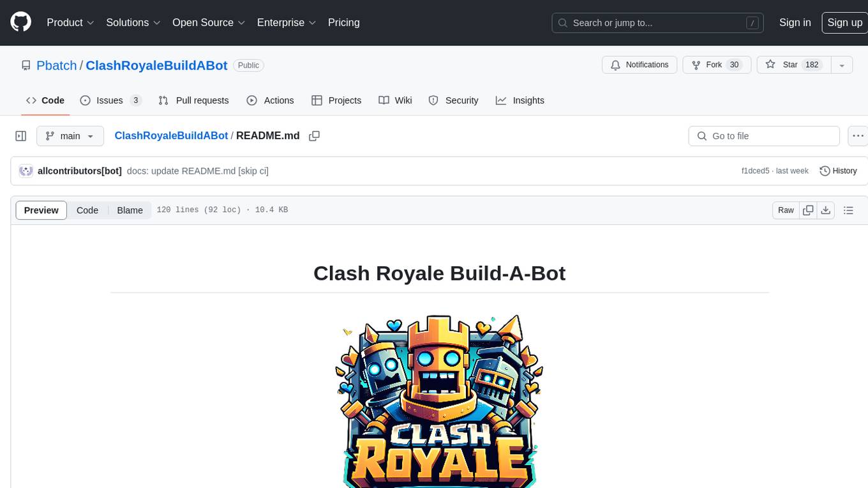Screen dimensions: 868x488
Task: Select the Code view
Action: click(x=87, y=210)
